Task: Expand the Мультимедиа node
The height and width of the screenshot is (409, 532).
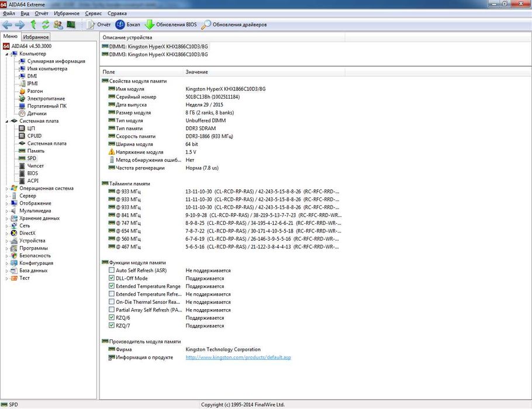Action: tap(7, 210)
